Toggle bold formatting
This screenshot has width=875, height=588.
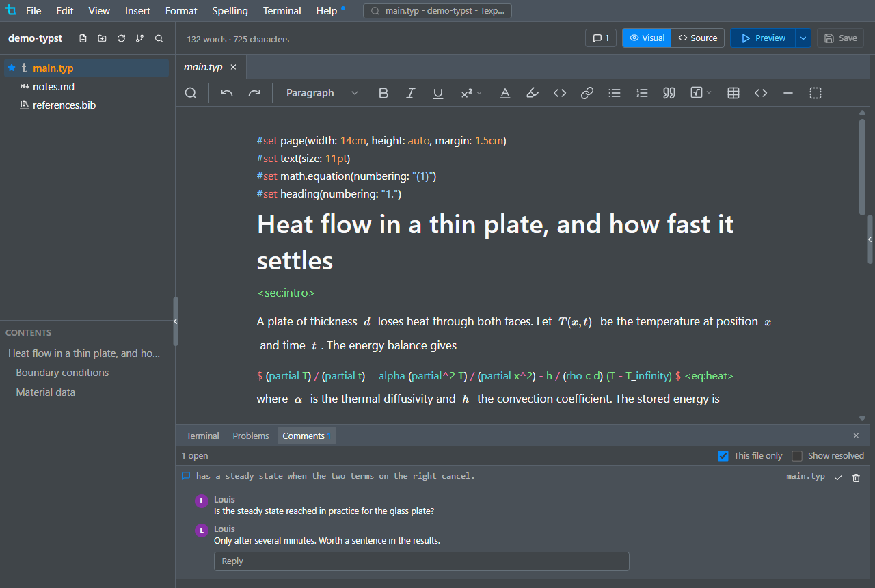[383, 93]
